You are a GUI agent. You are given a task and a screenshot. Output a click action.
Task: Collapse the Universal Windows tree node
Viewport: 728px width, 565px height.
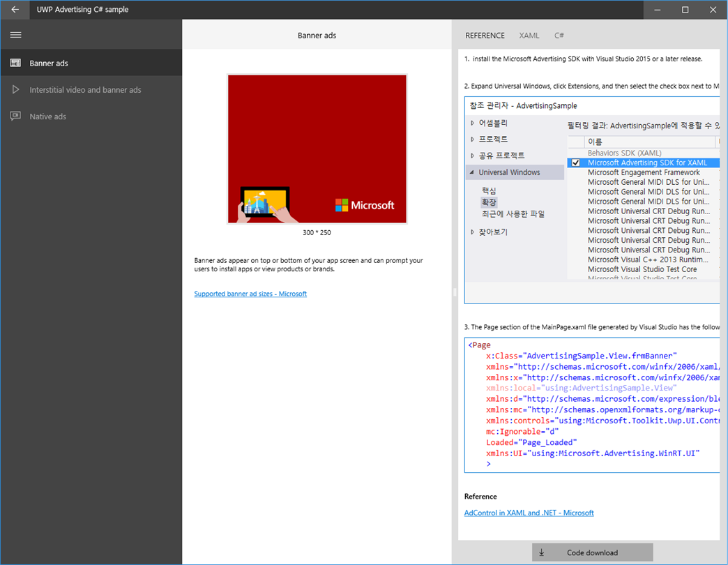(472, 172)
